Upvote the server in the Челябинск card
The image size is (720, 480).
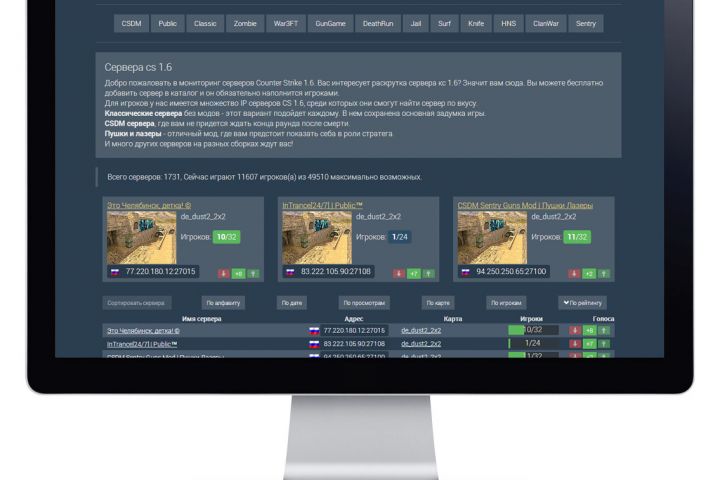point(253,274)
